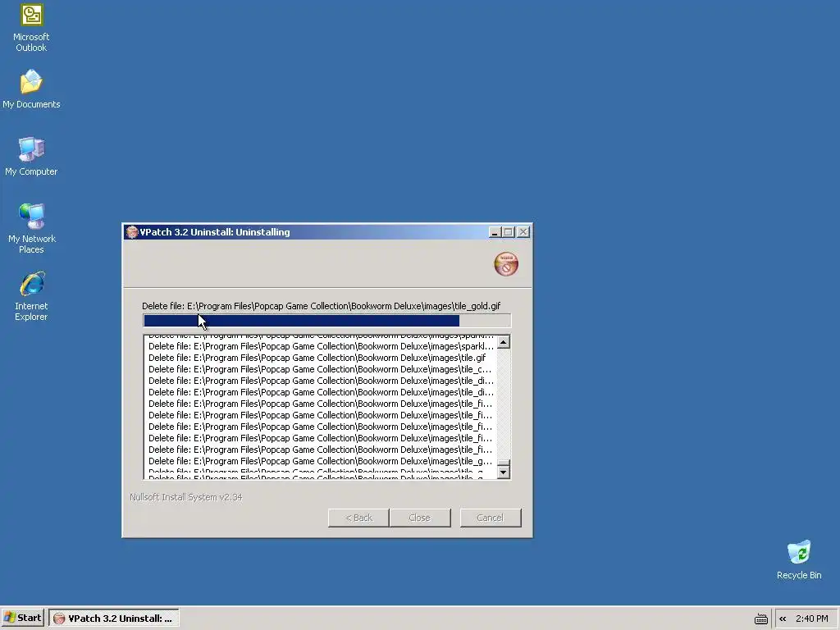Activate VPatch 3.2 Uninstall taskbar button
Viewport: 840px width, 630px height.
click(x=113, y=619)
